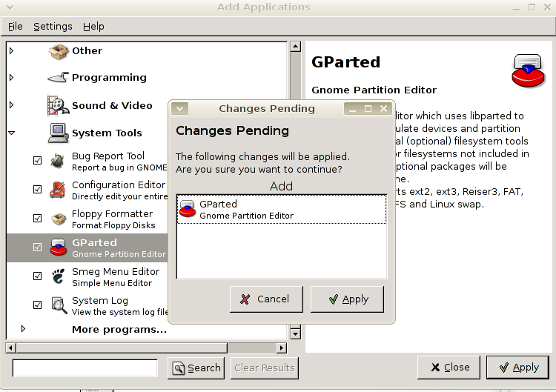Focus the search text field

(85, 368)
